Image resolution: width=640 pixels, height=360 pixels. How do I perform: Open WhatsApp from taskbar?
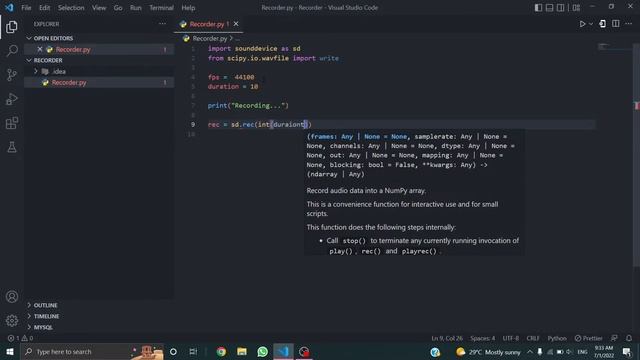pyautogui.click(x=262, y=351)
